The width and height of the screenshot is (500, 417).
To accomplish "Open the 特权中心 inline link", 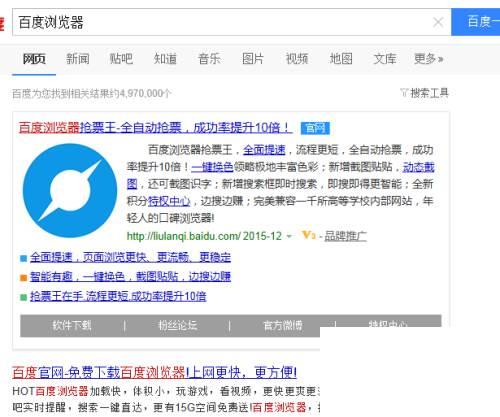I will pos(169,201).
